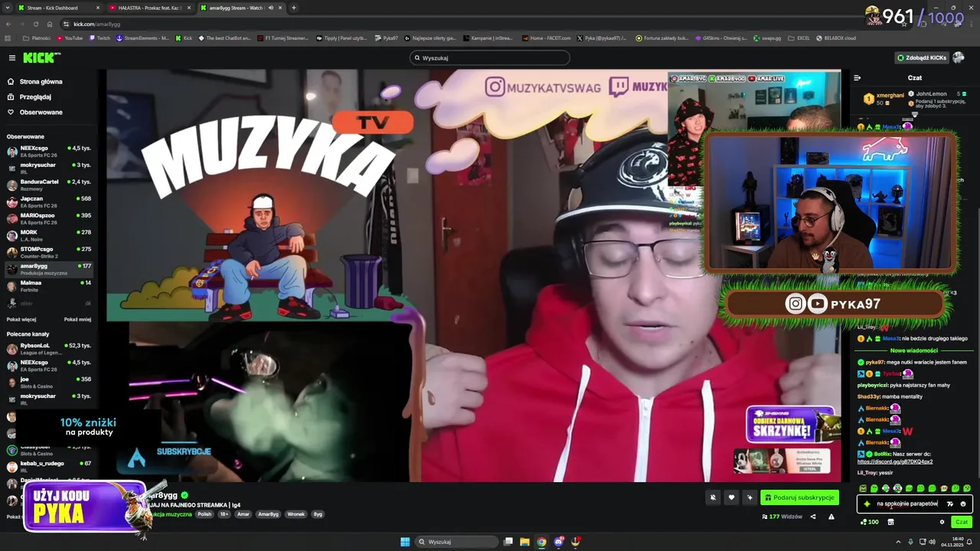980x551 pixels.
Task: Mute tab via speaker icon on amar8ygg tab
Action: pos(271,8)
